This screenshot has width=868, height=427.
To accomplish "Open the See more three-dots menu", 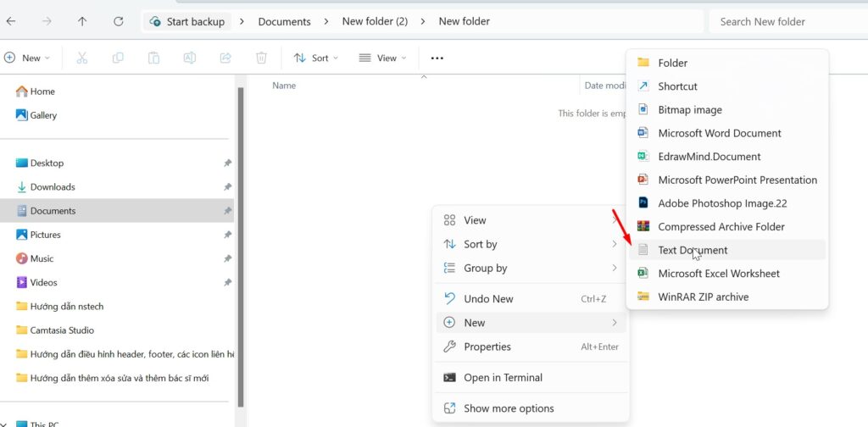I will tap(437, 58).
